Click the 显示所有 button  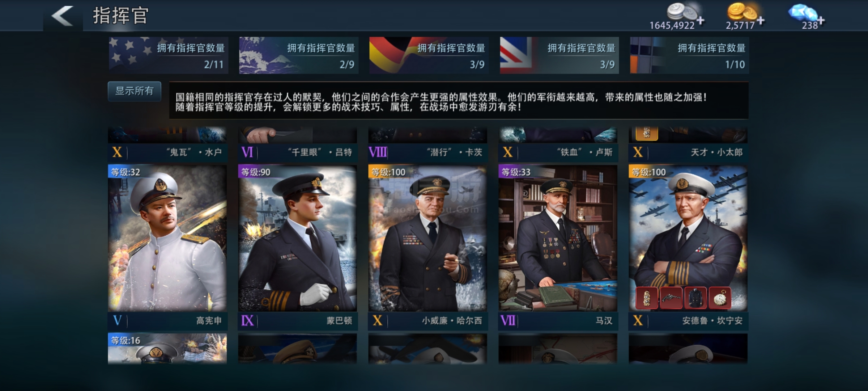coord(135,91)
